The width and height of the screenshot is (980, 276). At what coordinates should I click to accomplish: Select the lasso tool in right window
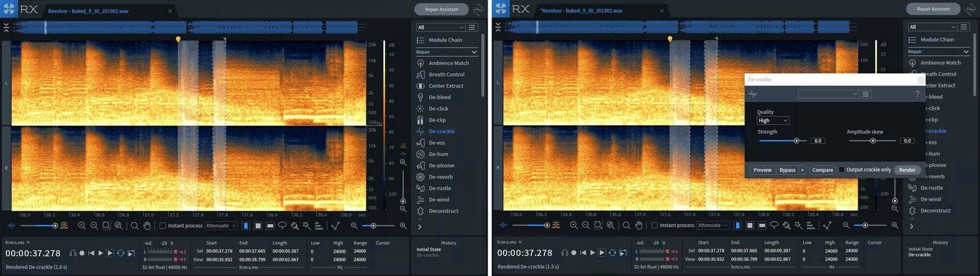coord(774,225)
